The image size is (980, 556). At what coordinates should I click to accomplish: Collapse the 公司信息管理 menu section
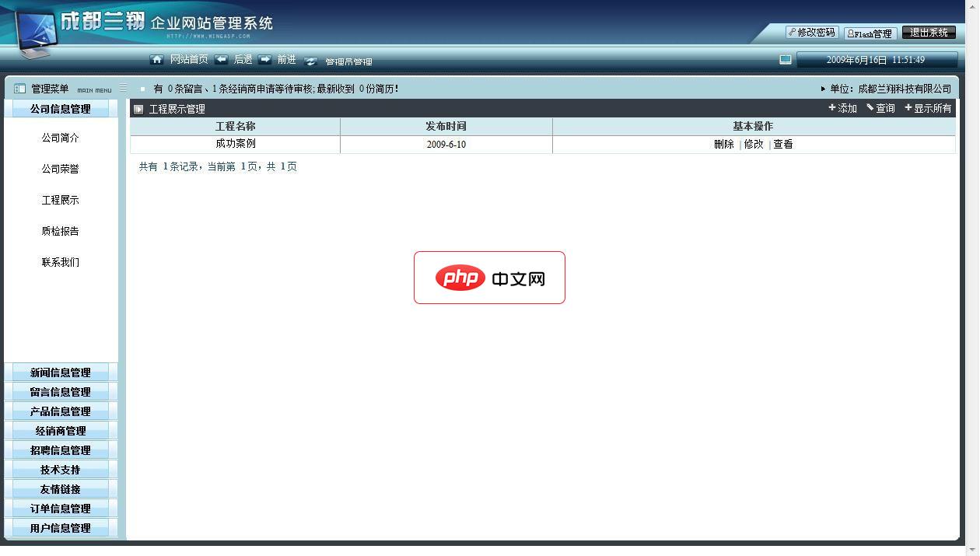click(x=61, y=109)
